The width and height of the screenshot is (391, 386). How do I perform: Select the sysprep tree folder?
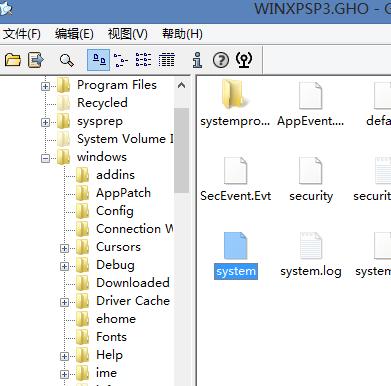(x=100, y=121)
